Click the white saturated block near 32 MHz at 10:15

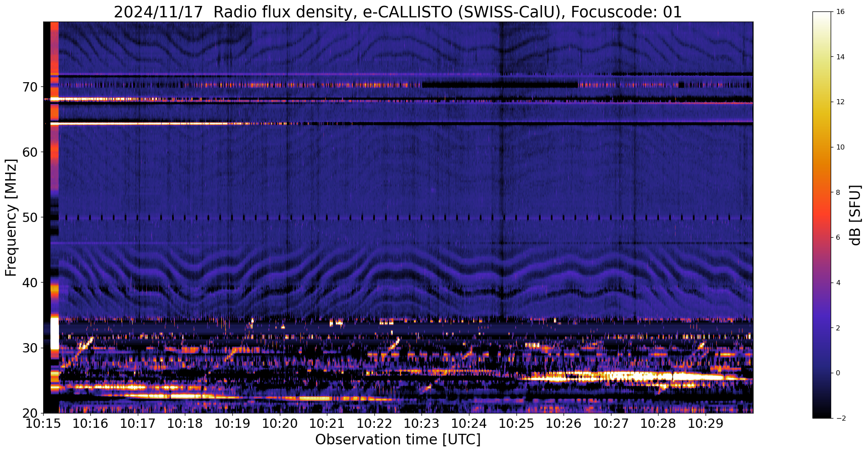coord(54,333)
